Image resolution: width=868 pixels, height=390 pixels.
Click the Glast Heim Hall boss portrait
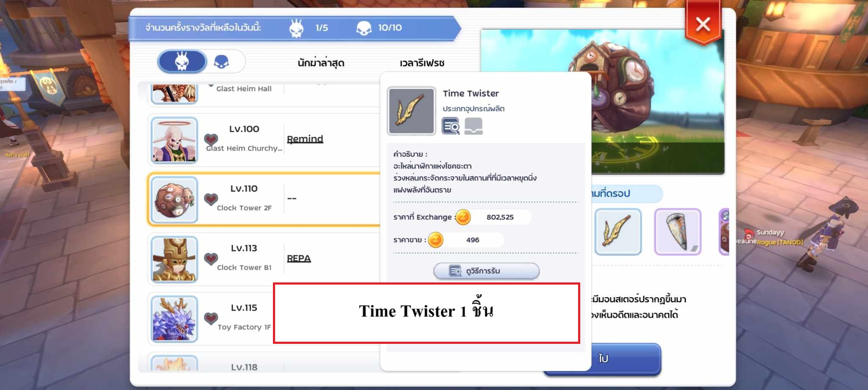click(x=175, y=93)
